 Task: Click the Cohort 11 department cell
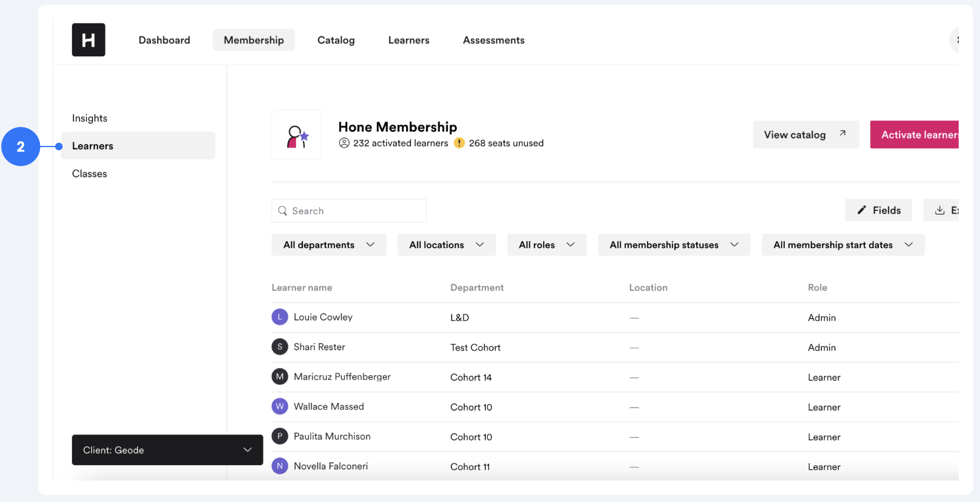coord(470,467)
